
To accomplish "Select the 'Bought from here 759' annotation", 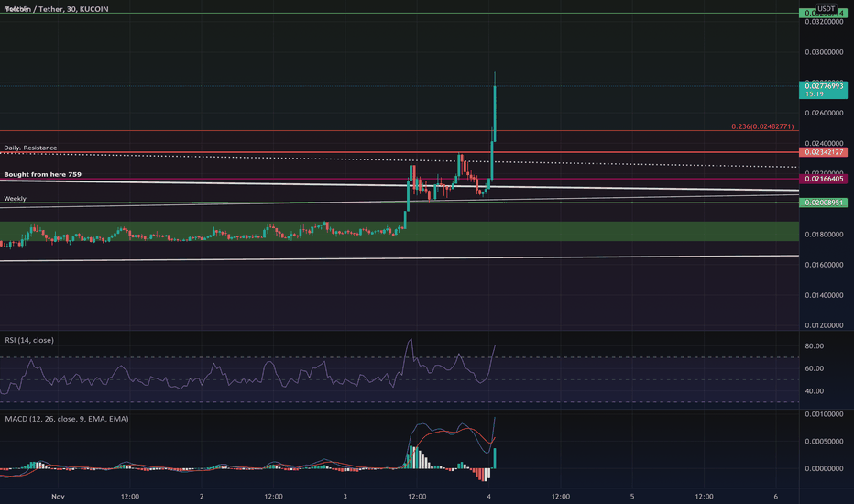I will (42, 174).
